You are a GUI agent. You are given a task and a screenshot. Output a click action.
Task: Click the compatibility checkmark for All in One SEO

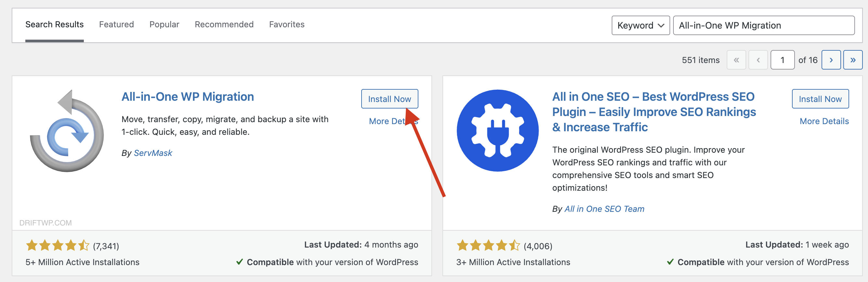670,262
